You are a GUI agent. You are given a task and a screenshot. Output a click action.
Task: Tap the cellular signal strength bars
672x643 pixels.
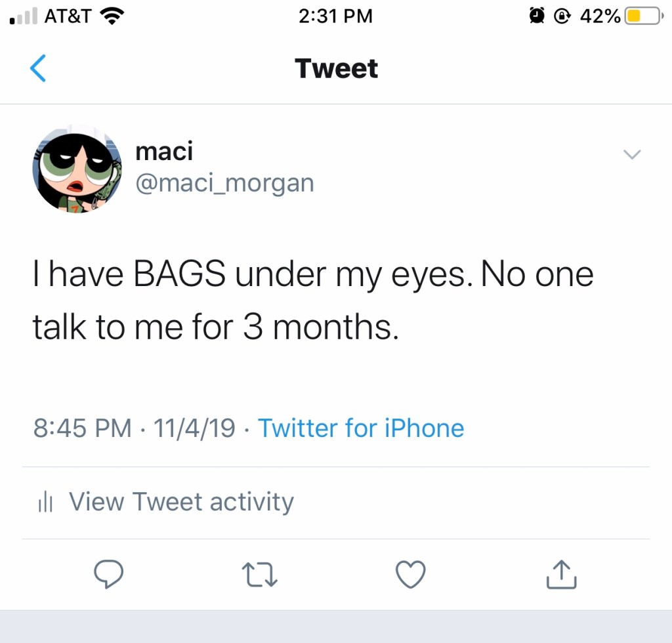[24, 16]
